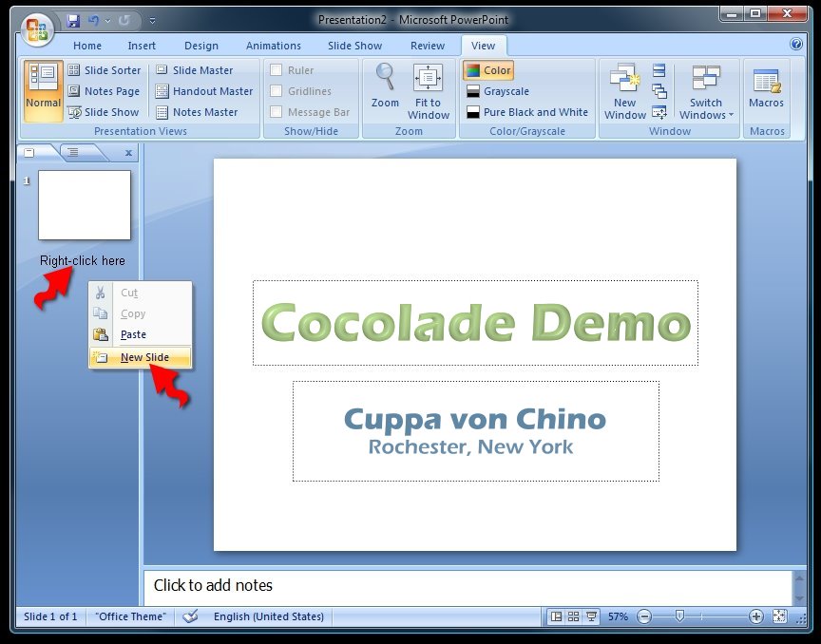Expand the Undo dropdown arrow
The image size is (821, 644).
click(x=107, y=20)
